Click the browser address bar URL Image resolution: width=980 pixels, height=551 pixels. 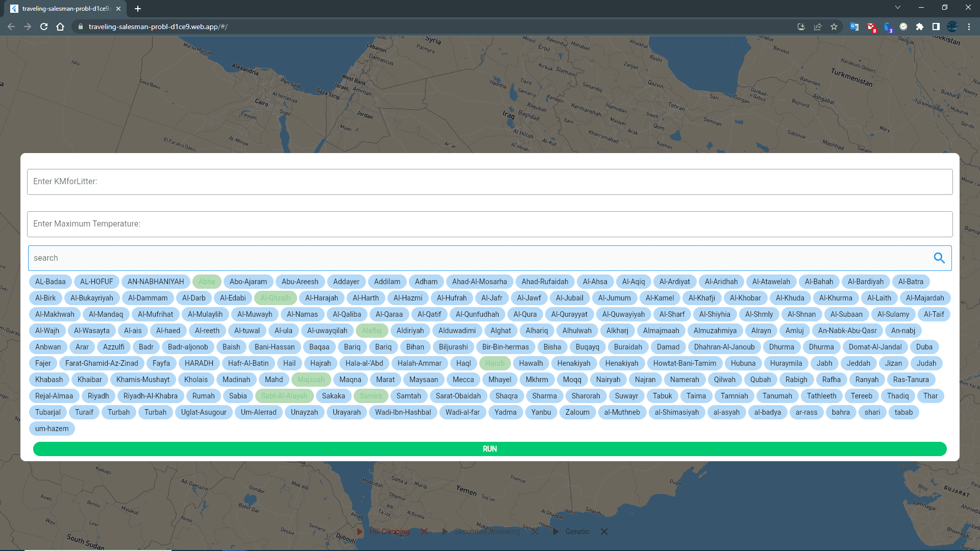coord(158,27)
